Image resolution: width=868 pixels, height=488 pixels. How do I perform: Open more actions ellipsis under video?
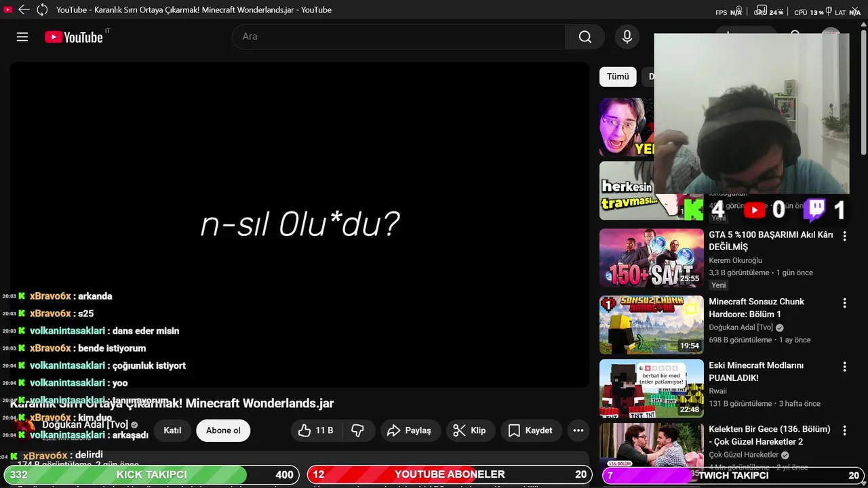tap(578, 430)
